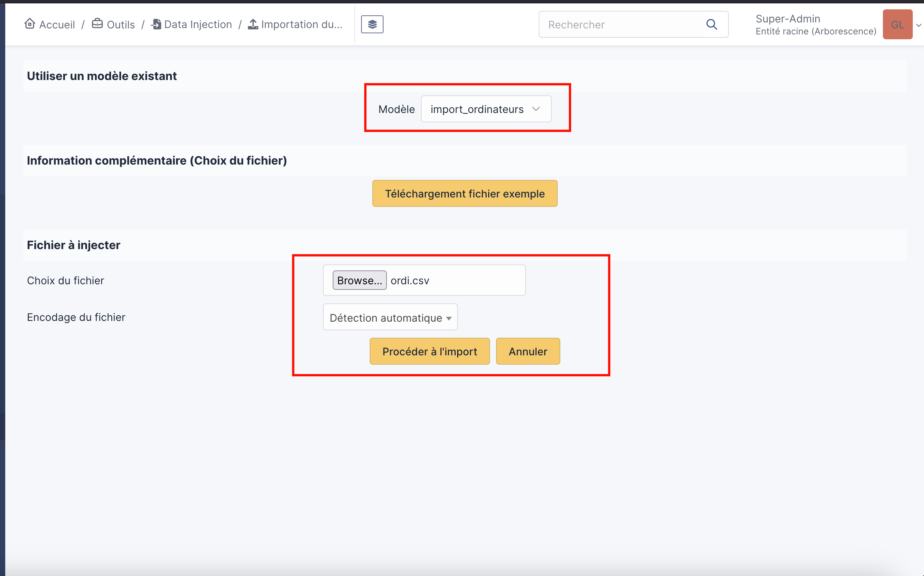Open Modèle dropdown import_ordinateurs

coord(486,109)
